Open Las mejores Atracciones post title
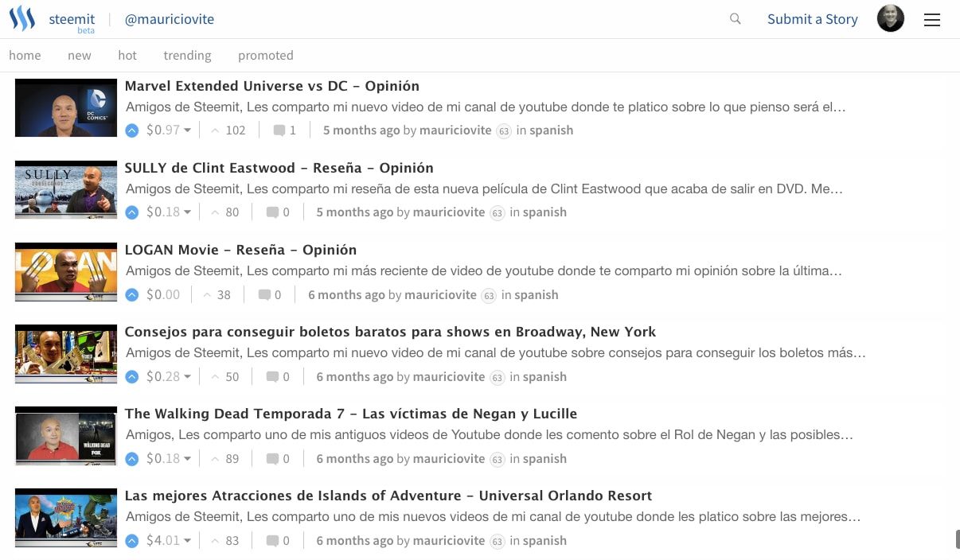 [388, 496]
